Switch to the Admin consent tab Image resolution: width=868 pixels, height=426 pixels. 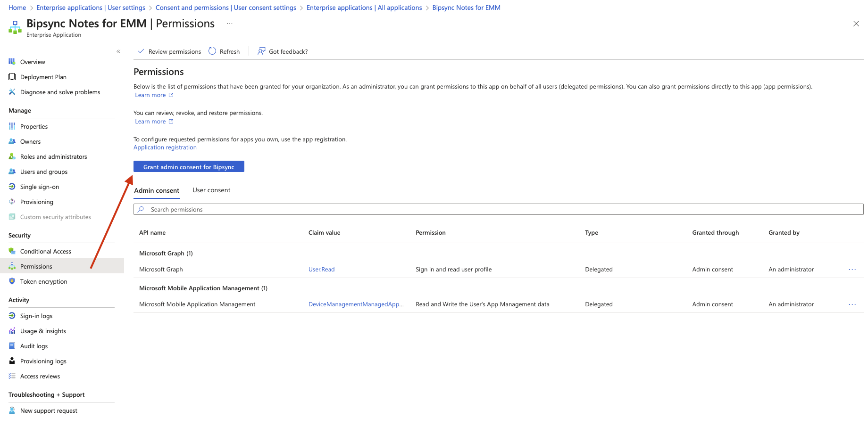[x=157, y=190]
